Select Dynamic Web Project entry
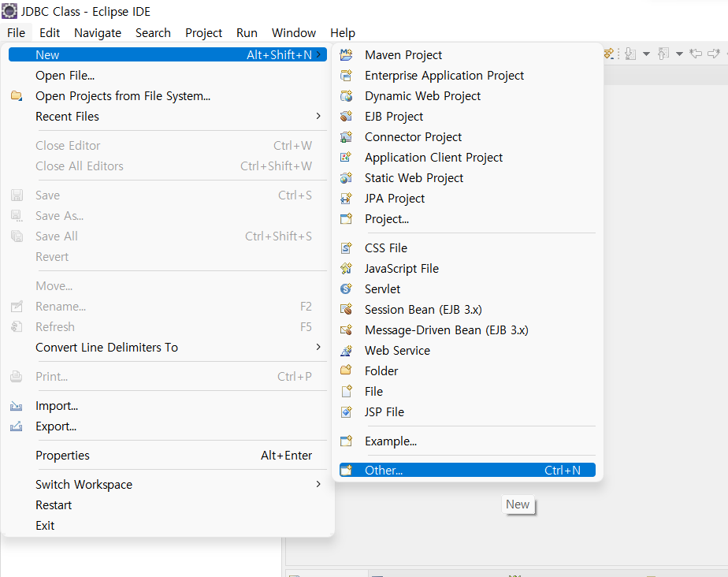Image resolution: width=728 pixels, height=577 pixels. [x=467, y=95]
